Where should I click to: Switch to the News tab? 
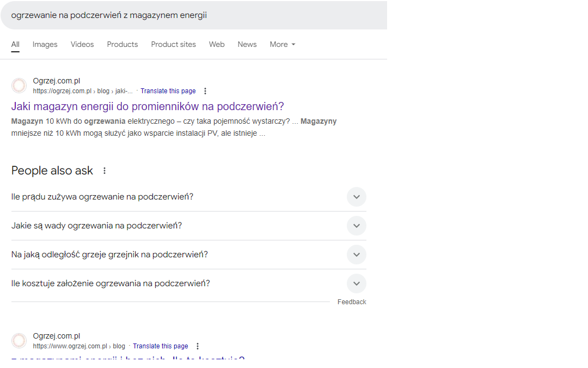tap(247, 45)
